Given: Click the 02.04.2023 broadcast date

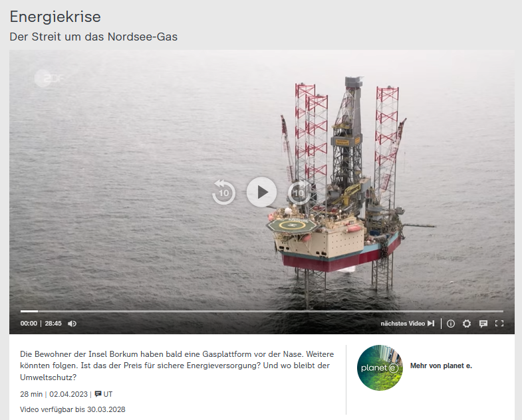Looking at the screenshot, I should coord(68,394).
